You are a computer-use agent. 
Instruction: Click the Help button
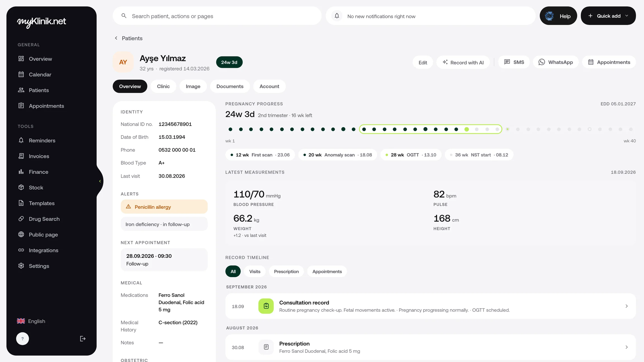click(558, 16)
